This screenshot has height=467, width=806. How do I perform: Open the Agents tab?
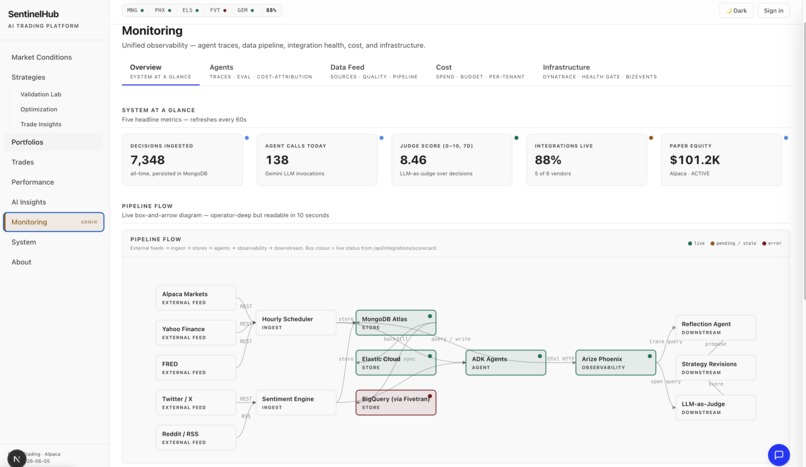pyautogui.click(x=261, y=71)
